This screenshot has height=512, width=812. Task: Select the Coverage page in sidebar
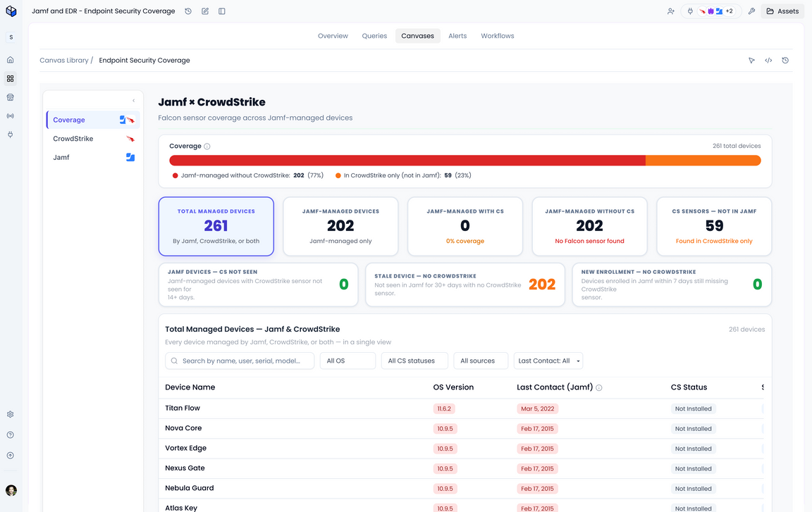coord(93,120)
